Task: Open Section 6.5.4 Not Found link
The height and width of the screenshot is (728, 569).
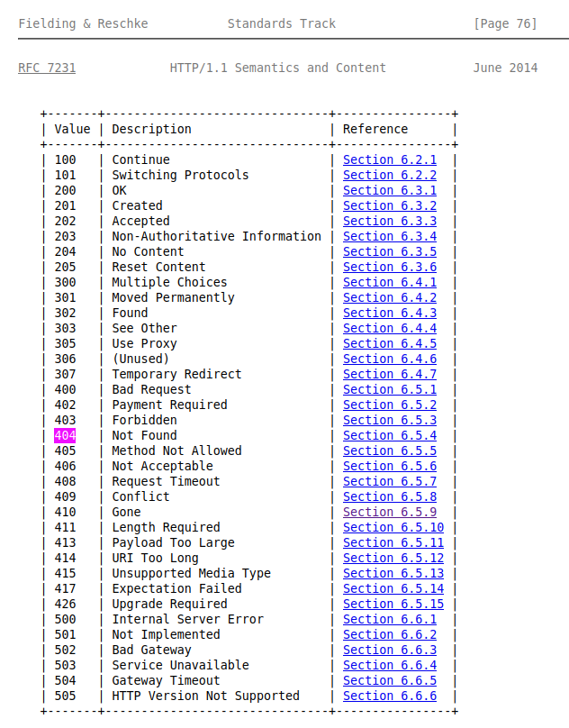Action: (x=390, y=435)
